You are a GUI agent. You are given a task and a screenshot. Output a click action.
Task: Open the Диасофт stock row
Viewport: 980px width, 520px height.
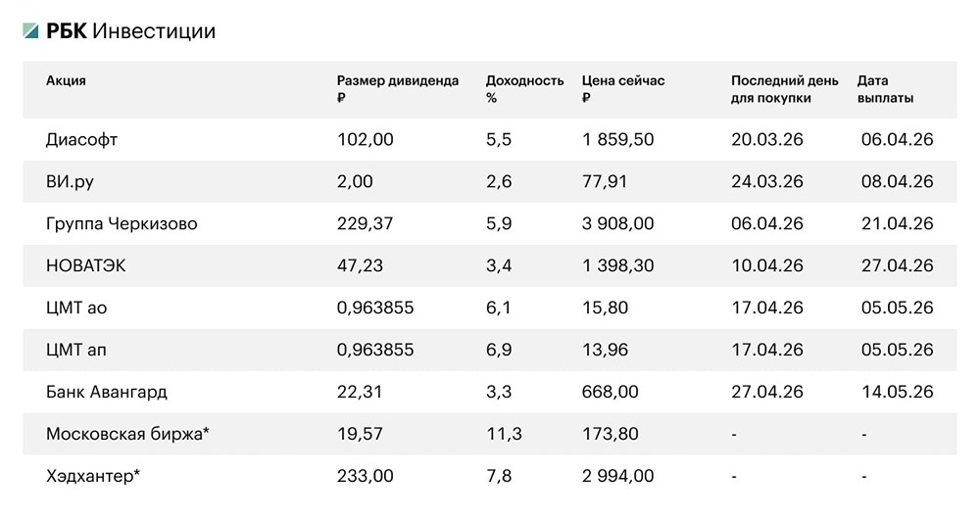(81, 140)
